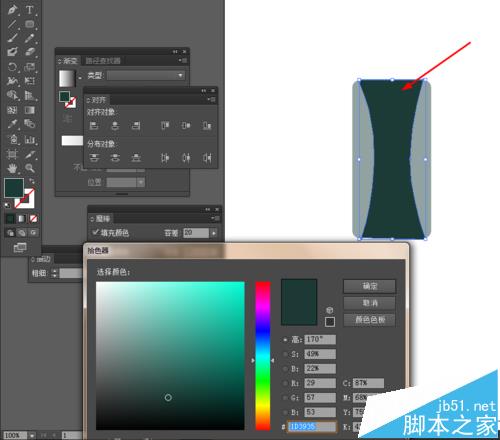This screenshot has width=500, height=440.
Task: Select the Gradient tool in toolbar
Action: click(30, 110)
